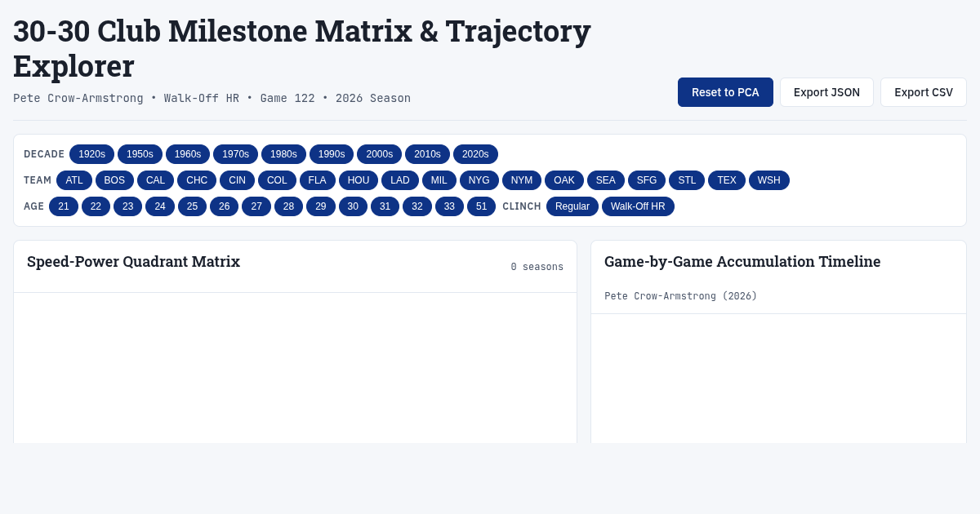Toggle the FLA team chip

(318, 180)
